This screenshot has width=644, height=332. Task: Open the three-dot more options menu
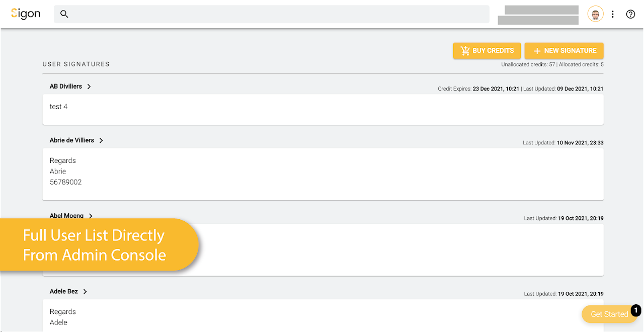(x=612, y=14)
